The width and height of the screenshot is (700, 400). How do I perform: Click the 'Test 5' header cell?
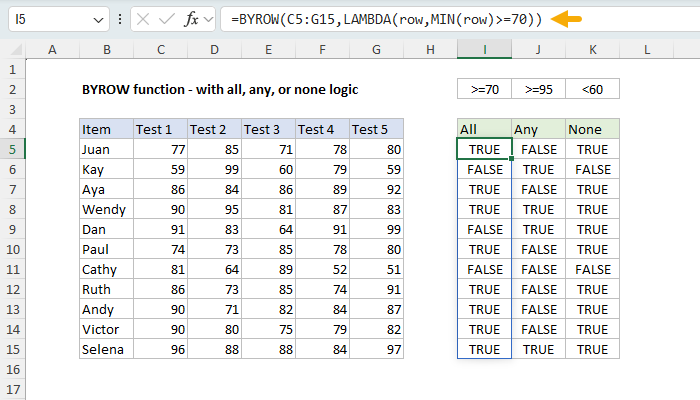377,129
